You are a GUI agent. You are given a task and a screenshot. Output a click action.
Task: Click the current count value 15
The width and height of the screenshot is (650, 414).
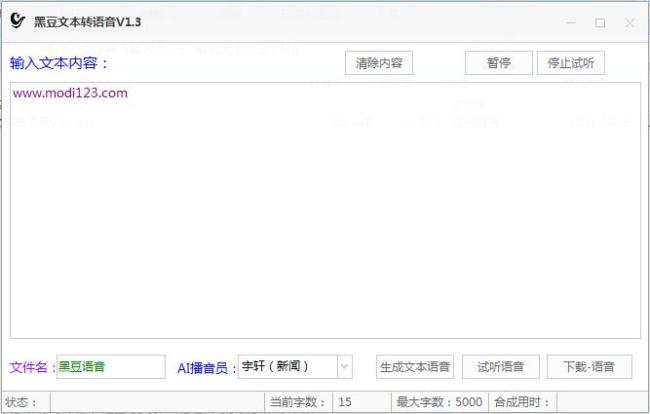[345, 402]
